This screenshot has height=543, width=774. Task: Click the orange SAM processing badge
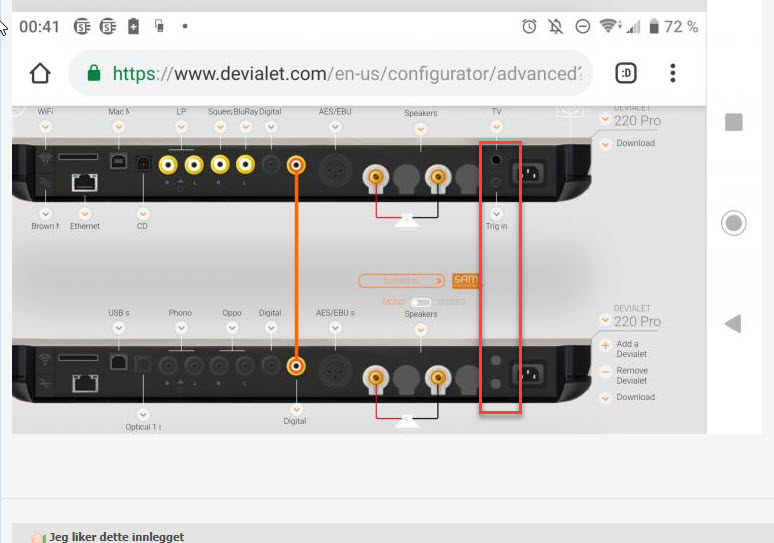465,281
